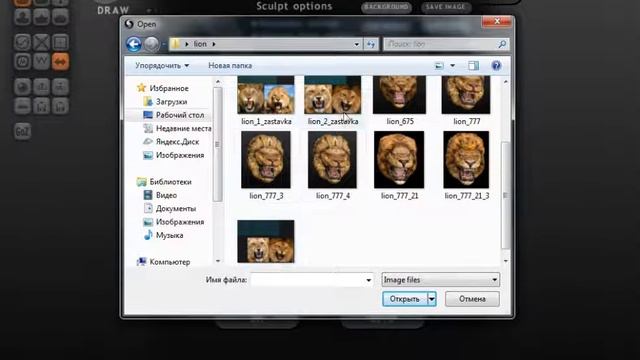
Task: Toggle the preview pane icon
Action: click(473, 66)
